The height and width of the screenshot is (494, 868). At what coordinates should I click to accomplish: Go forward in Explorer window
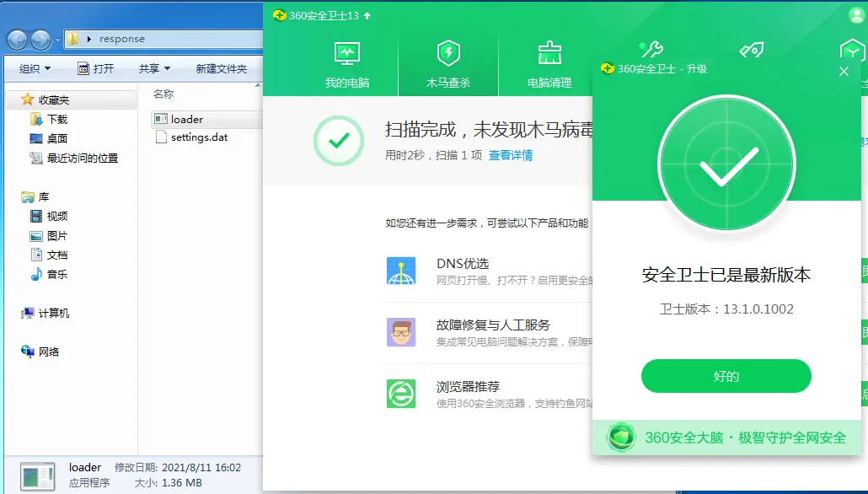coord(41,40)
